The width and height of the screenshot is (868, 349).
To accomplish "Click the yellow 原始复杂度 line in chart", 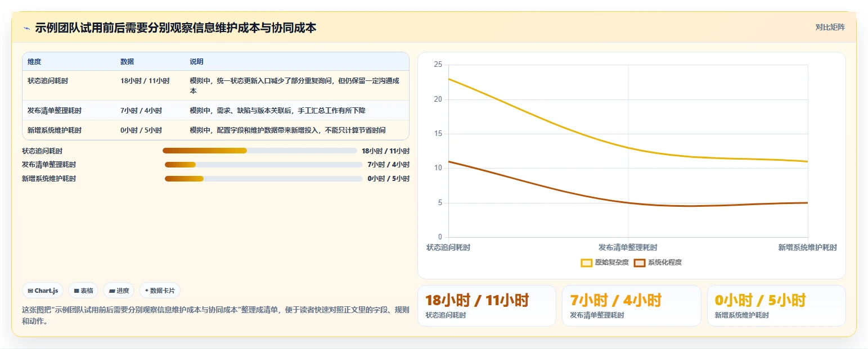I will click(x=628, y=147).
